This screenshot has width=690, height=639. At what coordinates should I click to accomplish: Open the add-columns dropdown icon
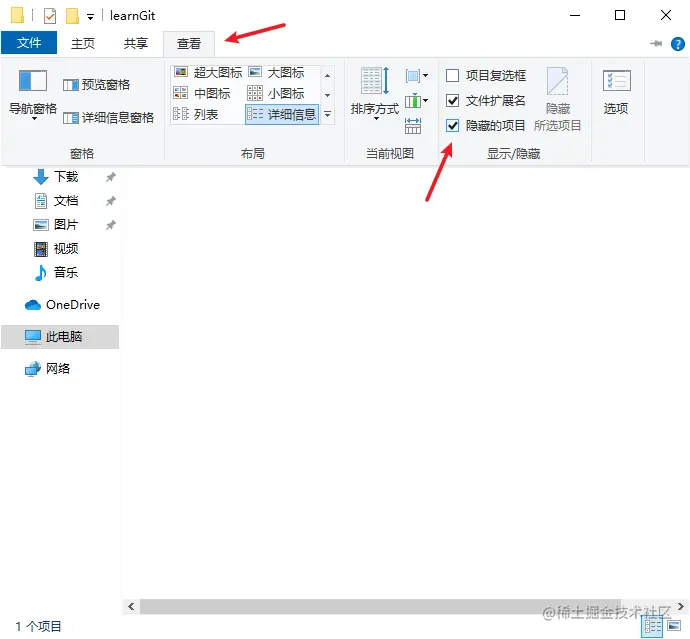pyautogui.click(x=416, y=102)
